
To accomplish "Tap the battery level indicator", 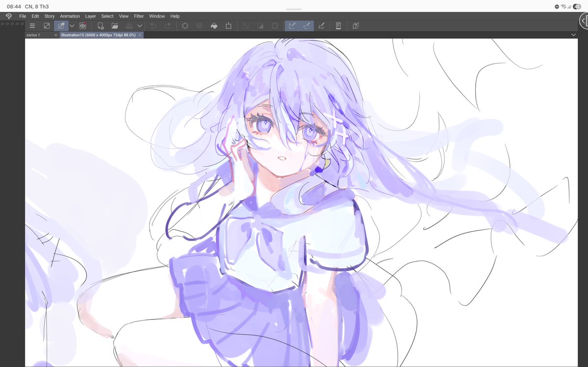I will pos(577,6).
